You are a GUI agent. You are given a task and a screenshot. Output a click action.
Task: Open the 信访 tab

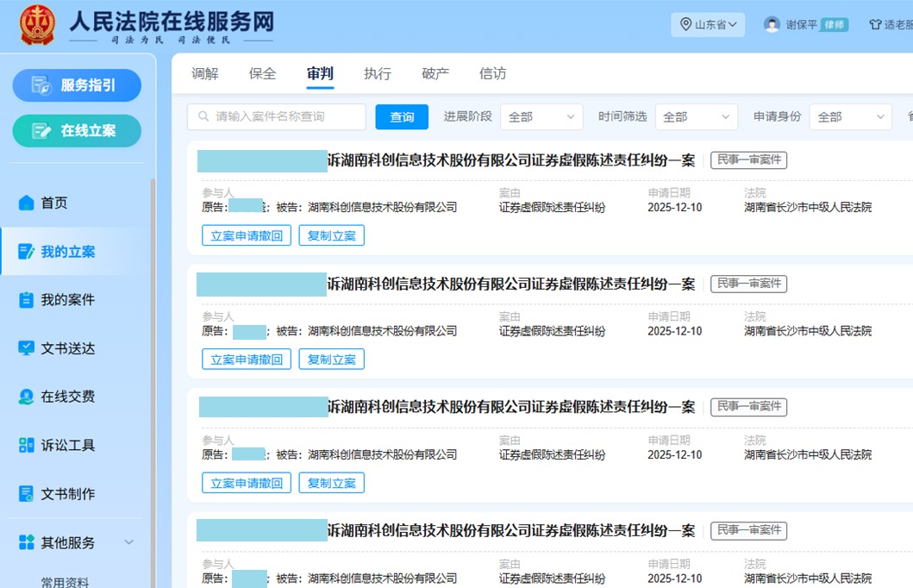pos(492,73)
